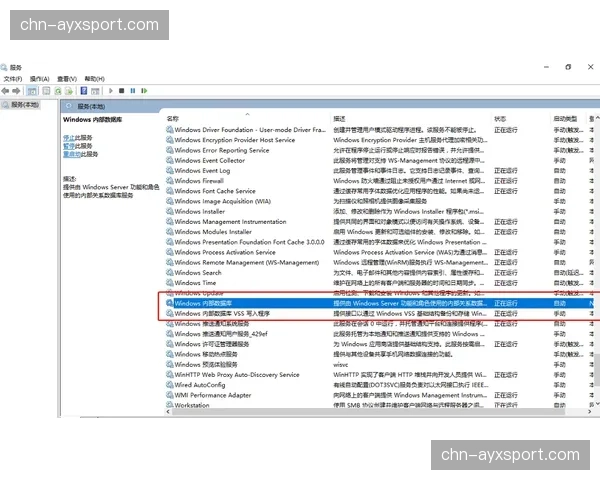Viewport: 600px width, 480px height.
Task: Click the Services app icon in the title bar
Action: click(4, 67)
